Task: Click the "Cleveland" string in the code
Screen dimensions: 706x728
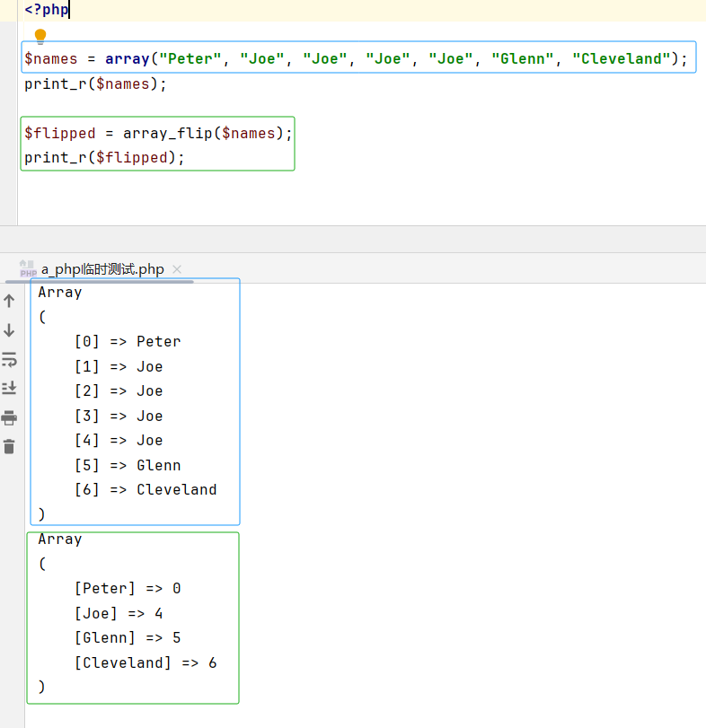Action: [622, 59]
